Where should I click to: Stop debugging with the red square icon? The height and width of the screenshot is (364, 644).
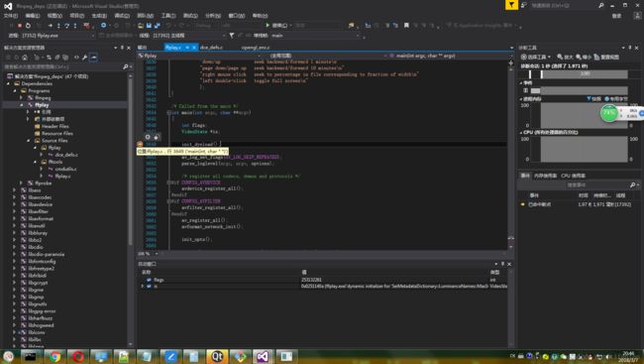[19, 26]
